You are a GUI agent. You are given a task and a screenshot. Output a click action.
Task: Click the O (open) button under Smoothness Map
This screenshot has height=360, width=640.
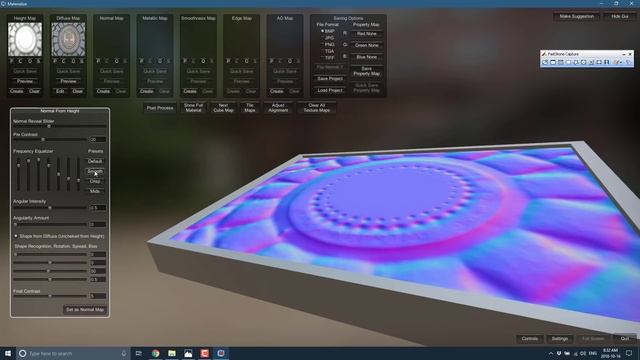(x=203, y=61)
